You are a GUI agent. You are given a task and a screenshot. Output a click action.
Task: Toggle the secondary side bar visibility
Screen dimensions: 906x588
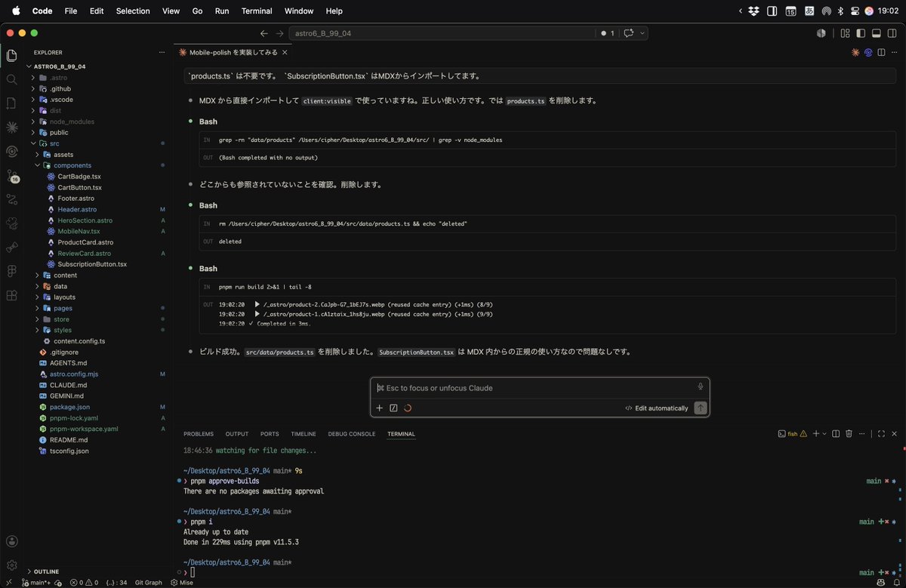[892, 33]
